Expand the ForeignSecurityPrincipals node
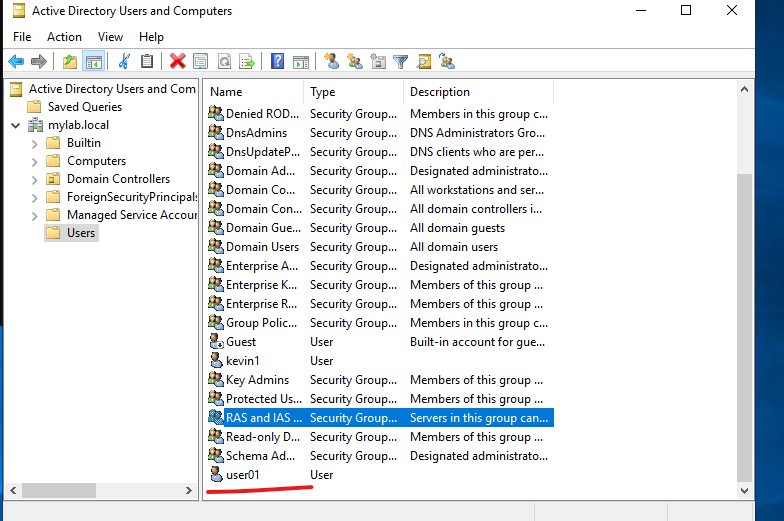The height and width of the screenshot is (521, 784). click(34, 198)
